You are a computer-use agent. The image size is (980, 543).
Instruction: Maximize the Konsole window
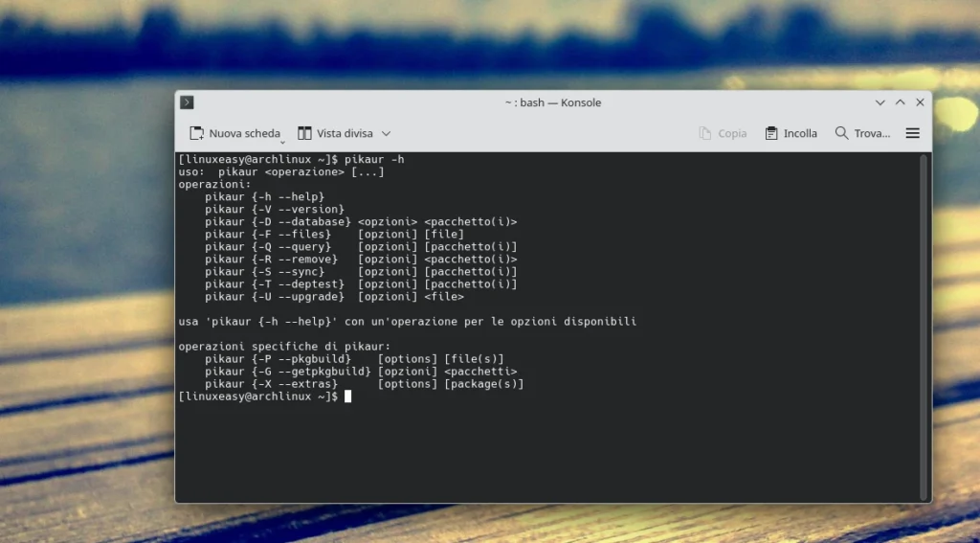click(900, 102)
